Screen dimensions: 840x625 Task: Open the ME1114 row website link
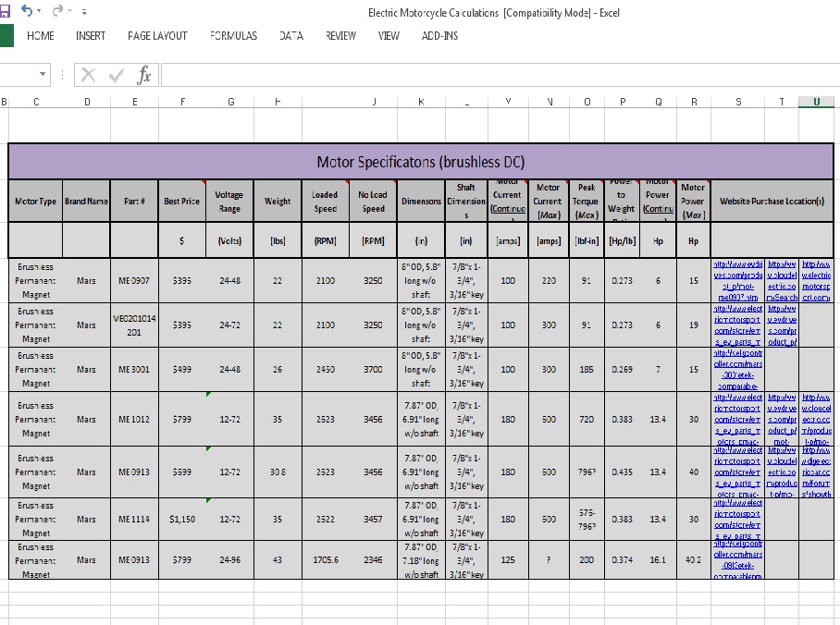[737, 519]
